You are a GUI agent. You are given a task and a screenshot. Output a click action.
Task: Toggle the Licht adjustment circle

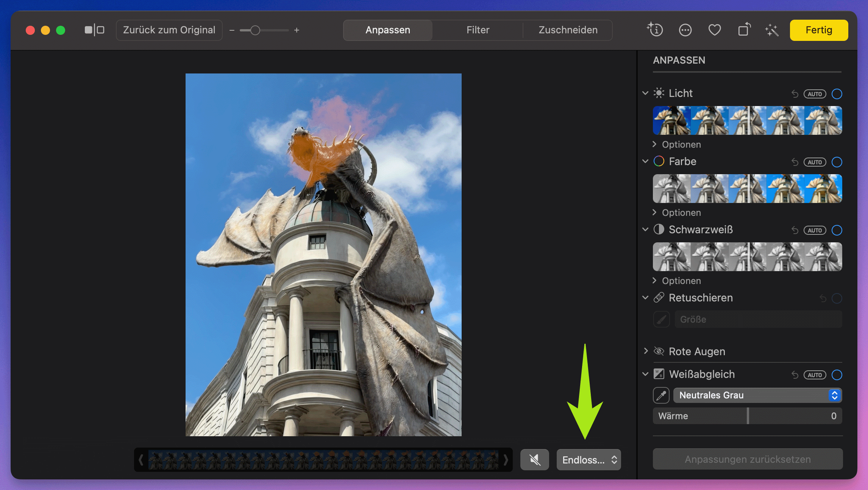click(837, 94)
